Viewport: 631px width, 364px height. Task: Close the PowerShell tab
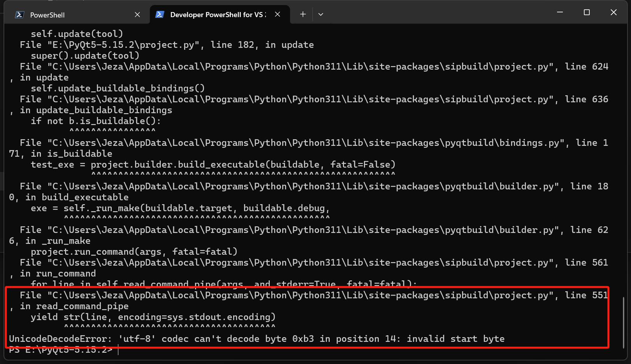[x=137, y=15]
